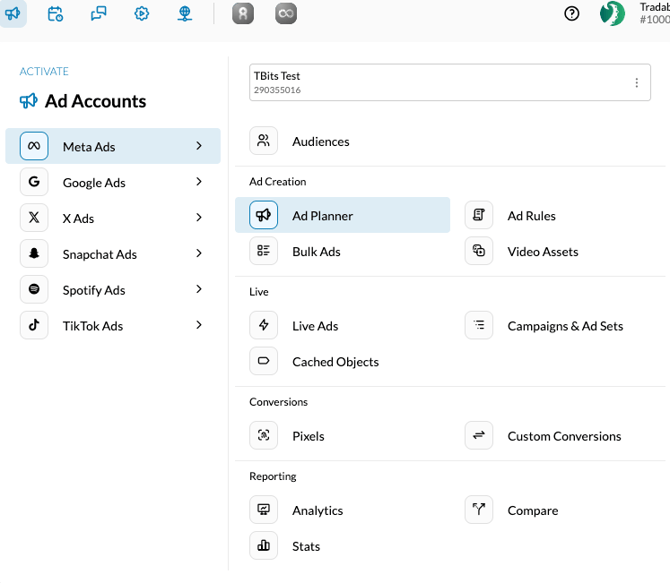Click the help question mark icon
Screen dimensions: 670x583
point(572,14)
